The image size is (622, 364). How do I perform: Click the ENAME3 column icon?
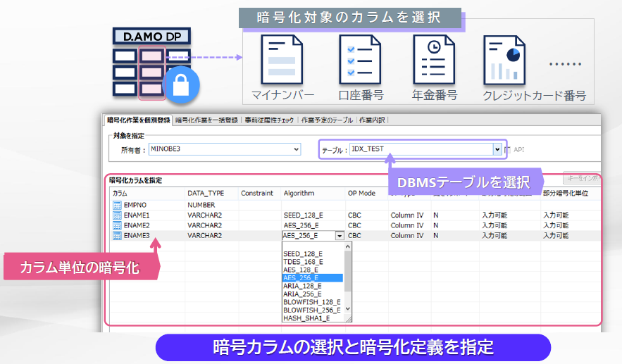point(117,236)
